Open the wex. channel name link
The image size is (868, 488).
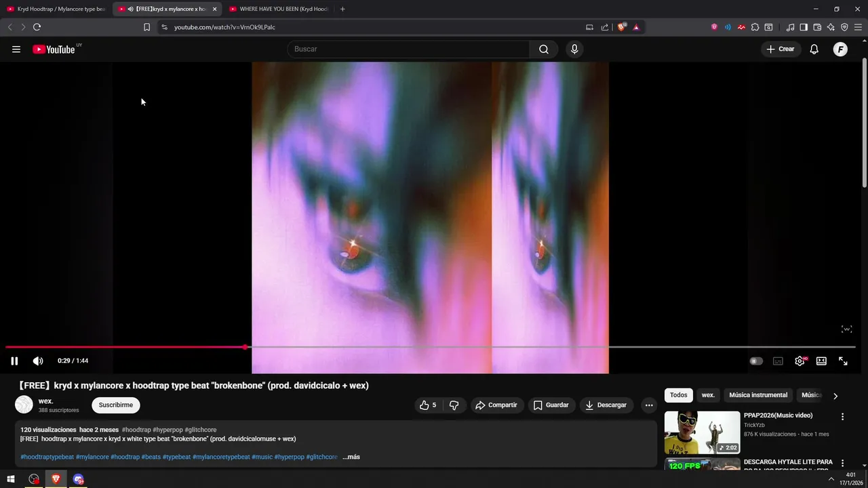click(45, 401)
